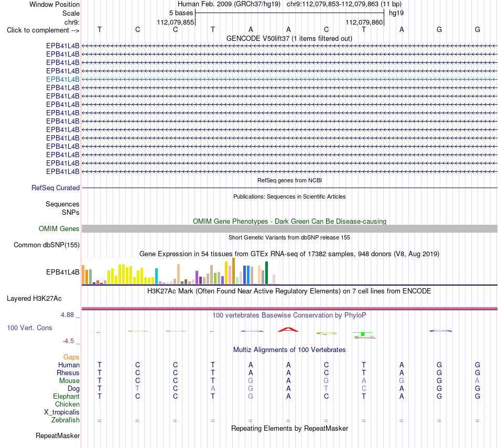Image resolution: width=498 pixels, height=448 pixels.
Task: Open the OMIM Gene Phenotypes track title
Action: 289,221
